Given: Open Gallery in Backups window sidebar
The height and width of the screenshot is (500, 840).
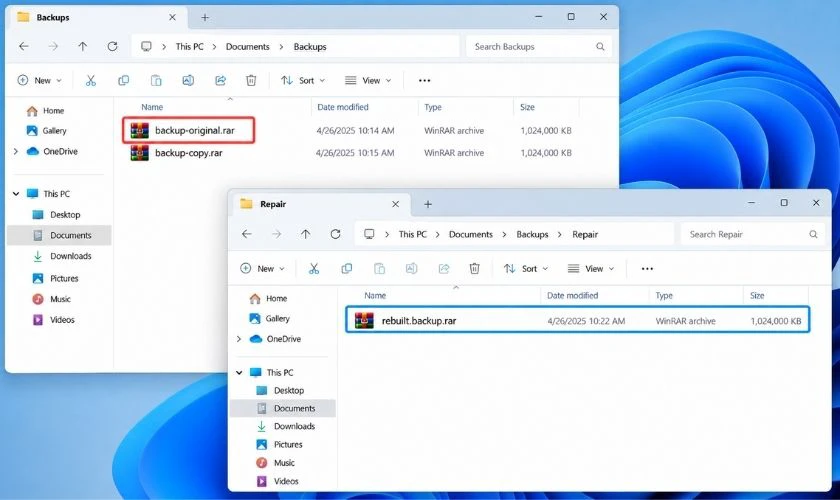Looking at the screenshot, I should pyautogui.click(x=47, y=131).
